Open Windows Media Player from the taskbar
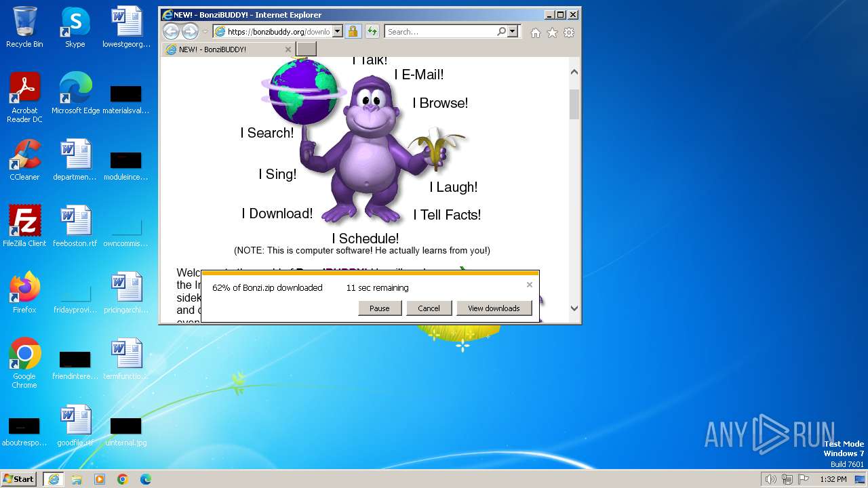Viewport: 868px width, 488px height. click(100, 479)
